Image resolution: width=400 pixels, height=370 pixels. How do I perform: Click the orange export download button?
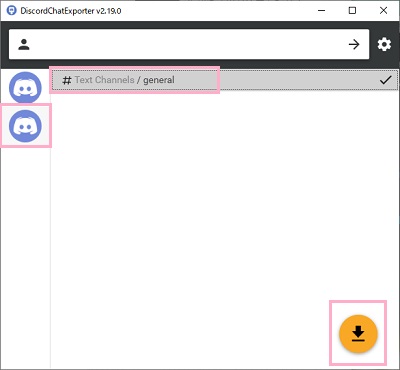point(358,334)
